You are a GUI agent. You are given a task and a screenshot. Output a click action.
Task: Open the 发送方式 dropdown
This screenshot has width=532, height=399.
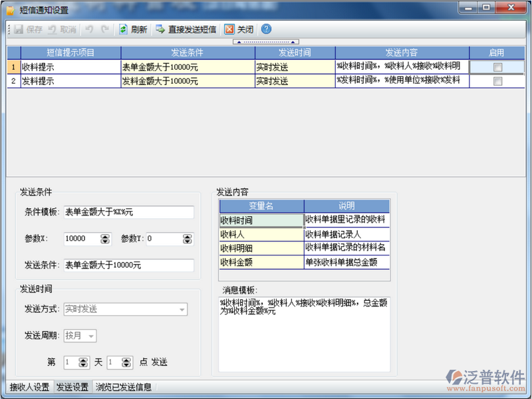(x=182, y=309)
